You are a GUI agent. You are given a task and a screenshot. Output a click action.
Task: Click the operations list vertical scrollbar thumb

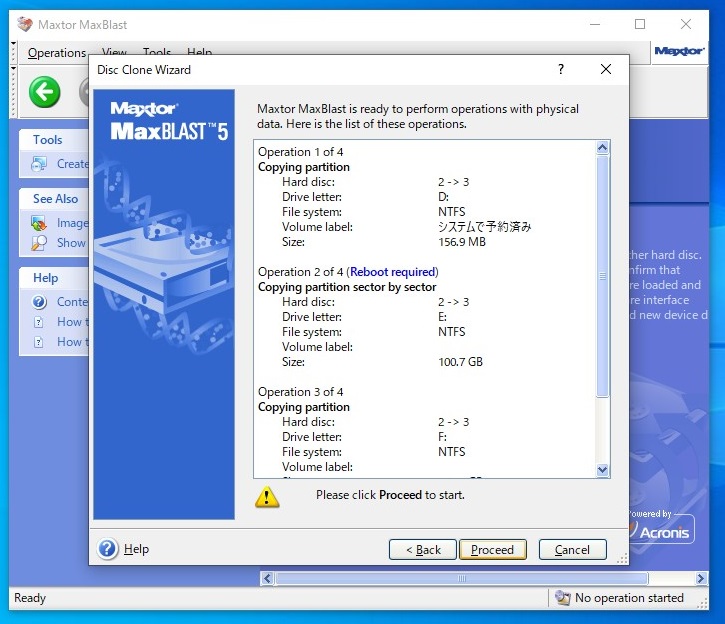tap(602, 276)
